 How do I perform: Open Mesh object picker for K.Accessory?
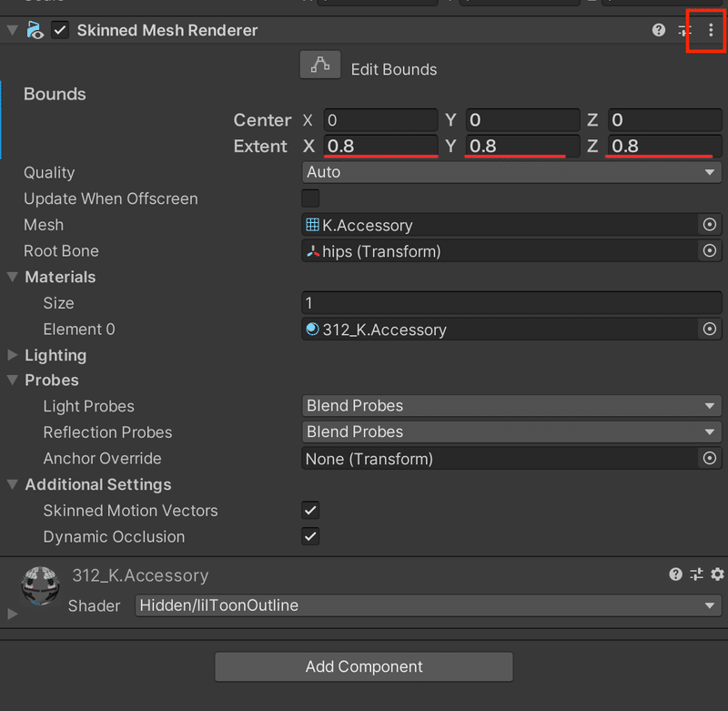(x=710, y=225)
